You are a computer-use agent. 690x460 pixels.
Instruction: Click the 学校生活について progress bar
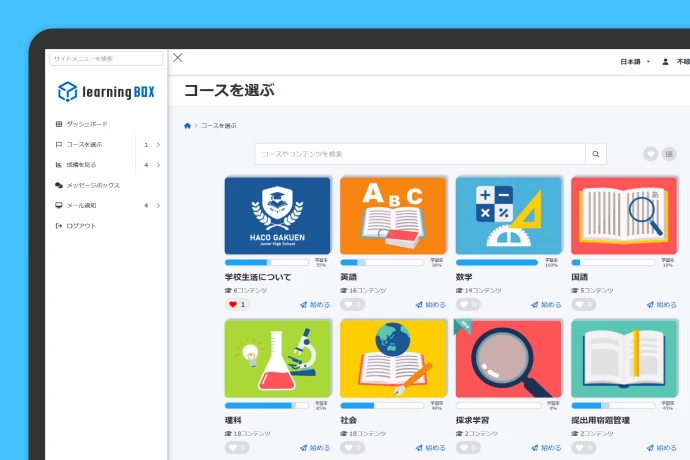[267, 262]
